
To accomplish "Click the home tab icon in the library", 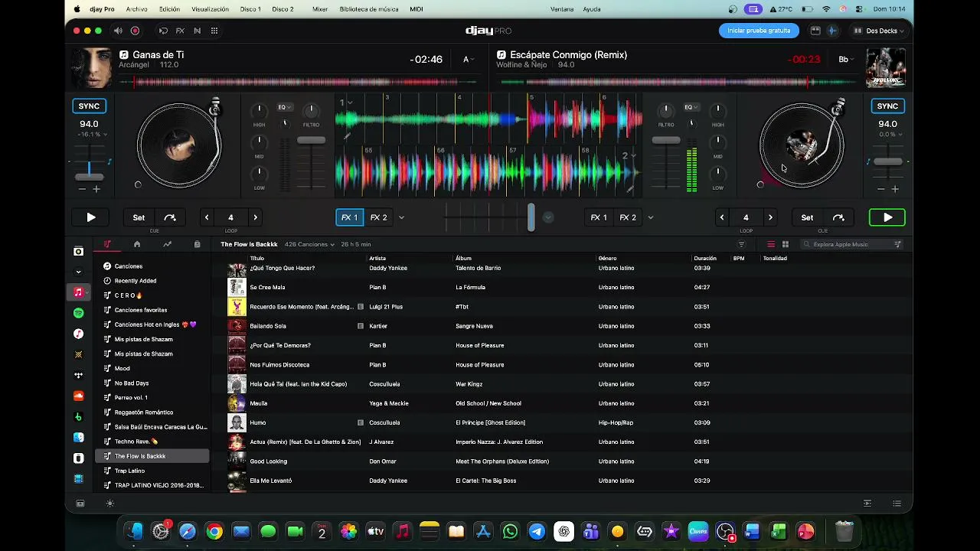I will (x=137, y=244).
